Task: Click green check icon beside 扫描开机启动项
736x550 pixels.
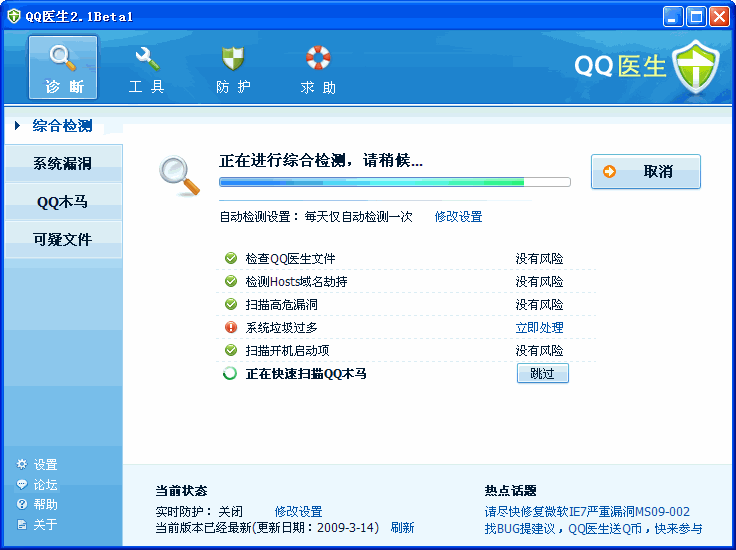Action: pos(231,350)
